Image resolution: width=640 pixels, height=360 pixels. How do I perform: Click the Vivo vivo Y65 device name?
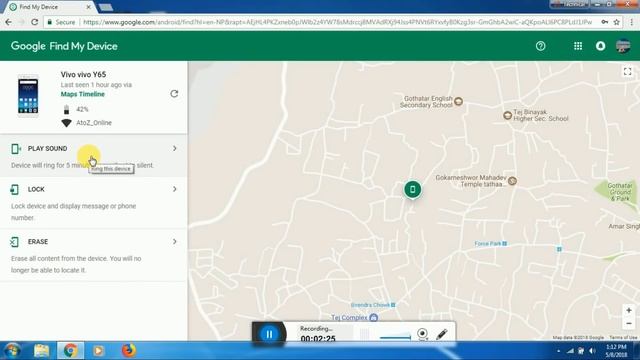point(83,74)
